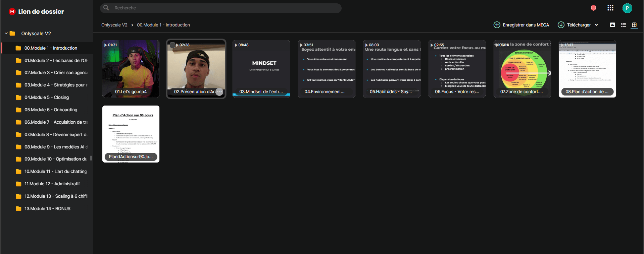Collapse the Onlyscale V2 folder tree
The width and height of the screenshot is (644, 254).
(x=6, y=34)
